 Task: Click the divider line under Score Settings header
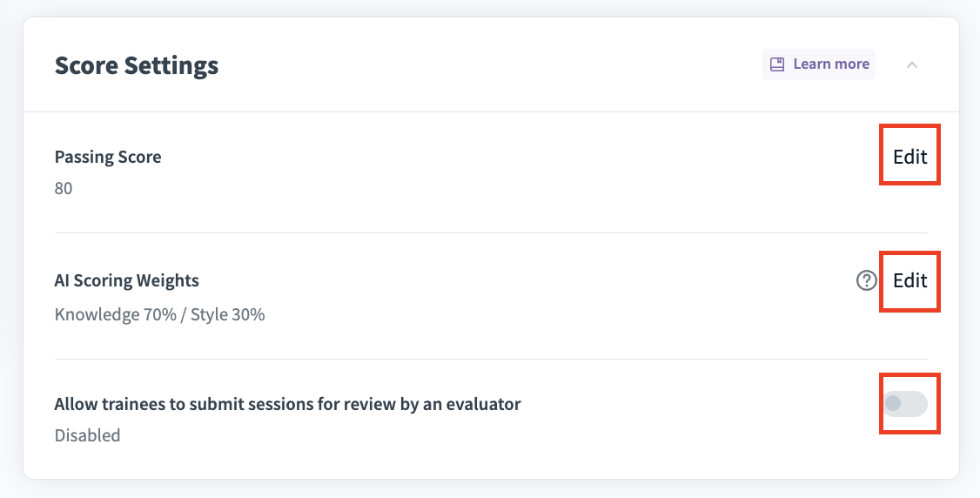491,111
